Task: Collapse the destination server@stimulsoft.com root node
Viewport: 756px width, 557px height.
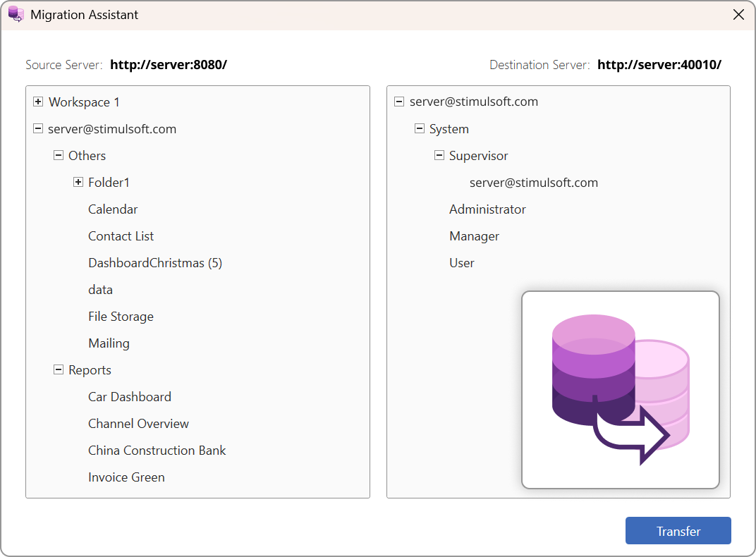Action: (x=399, y=102)
